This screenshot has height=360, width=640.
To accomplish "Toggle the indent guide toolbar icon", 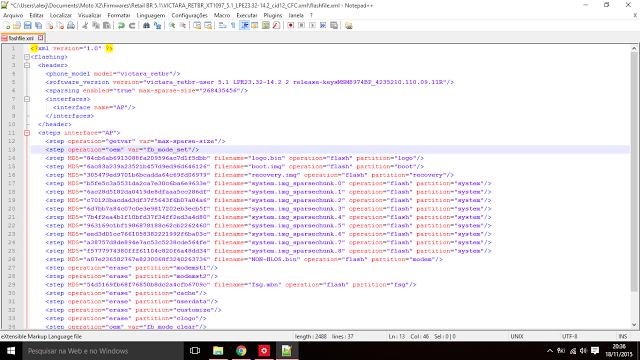I will point(244,26).
